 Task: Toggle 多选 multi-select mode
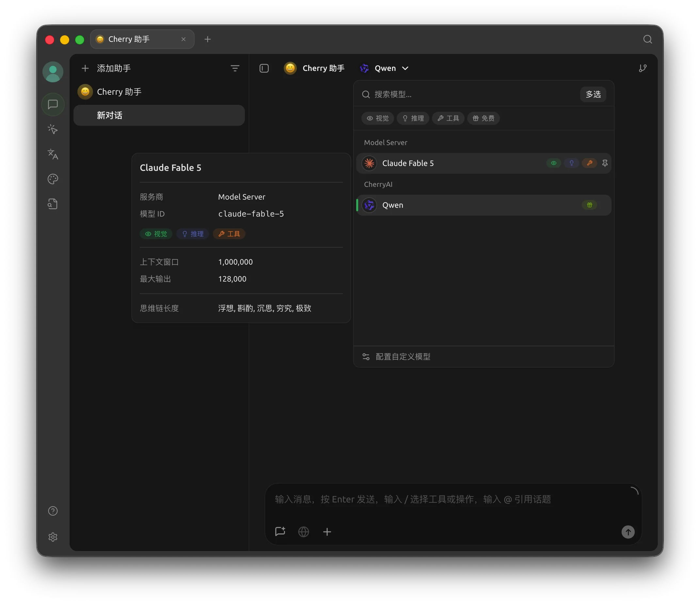593,94
